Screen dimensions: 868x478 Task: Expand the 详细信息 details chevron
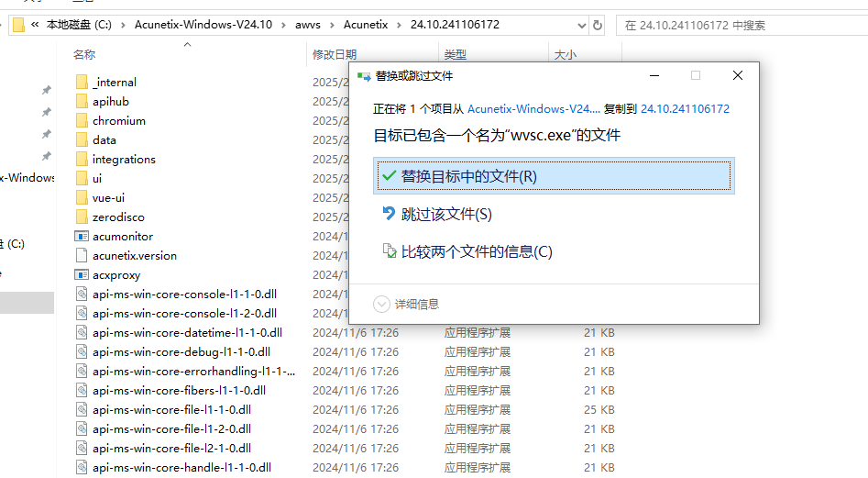381,304
